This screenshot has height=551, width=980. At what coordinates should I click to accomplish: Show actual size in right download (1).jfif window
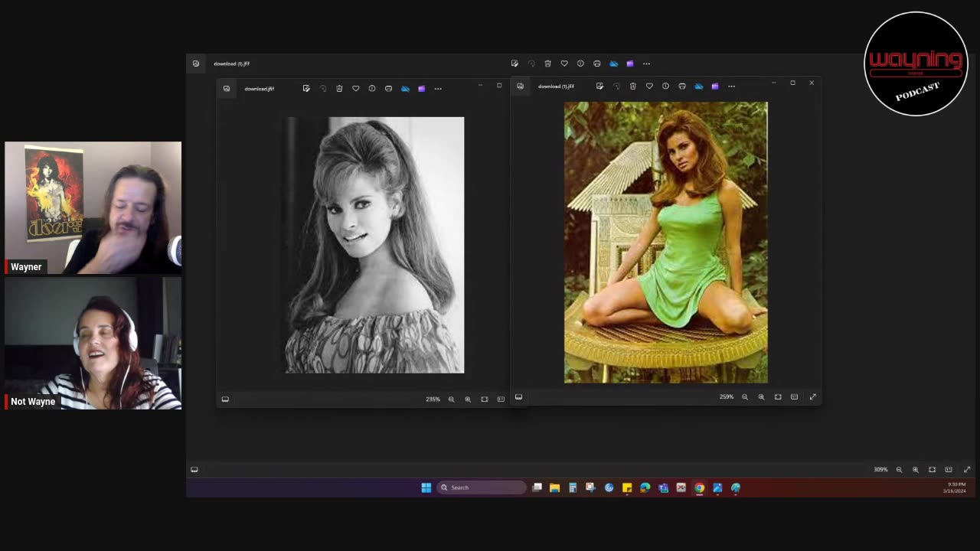[794, 397]
